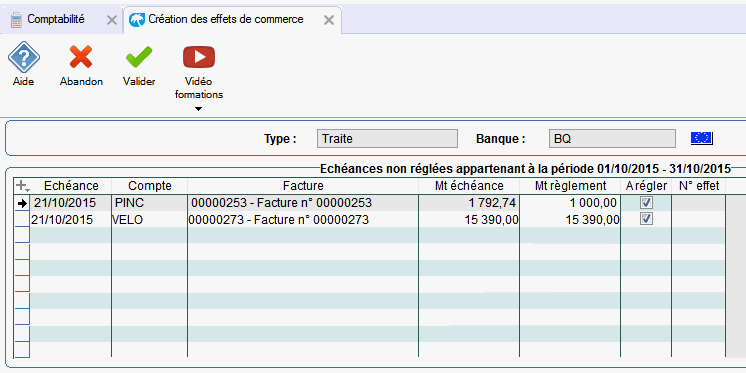The width and height of the screenshot is (746, 373).
Task: Click the red Abandon cross icon
Action: point(81,57)
